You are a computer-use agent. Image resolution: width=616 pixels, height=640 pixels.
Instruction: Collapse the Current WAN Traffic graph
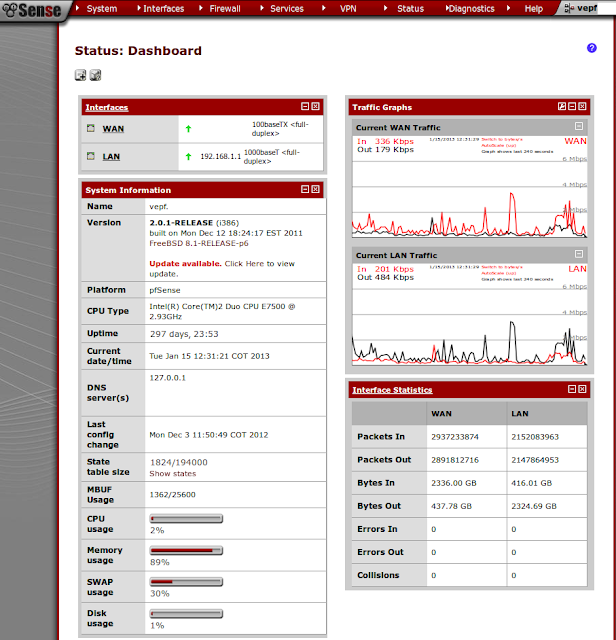pos(579,127)
